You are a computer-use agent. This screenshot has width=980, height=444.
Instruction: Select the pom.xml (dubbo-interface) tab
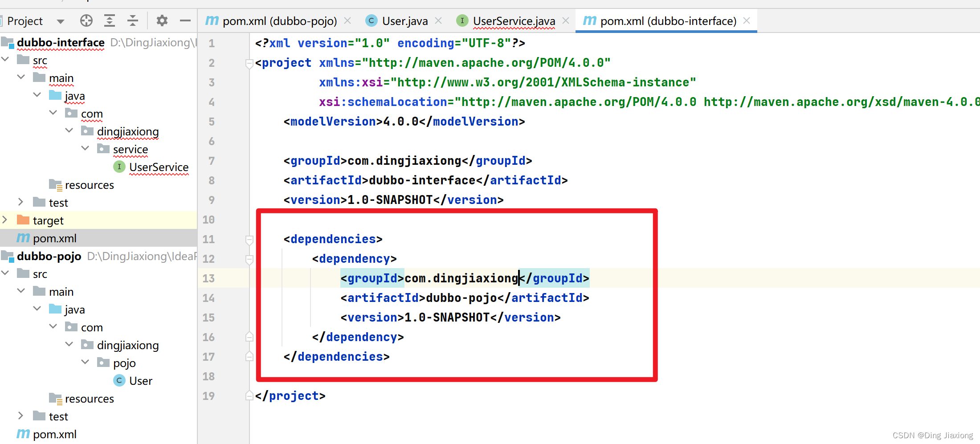[668, 21]
